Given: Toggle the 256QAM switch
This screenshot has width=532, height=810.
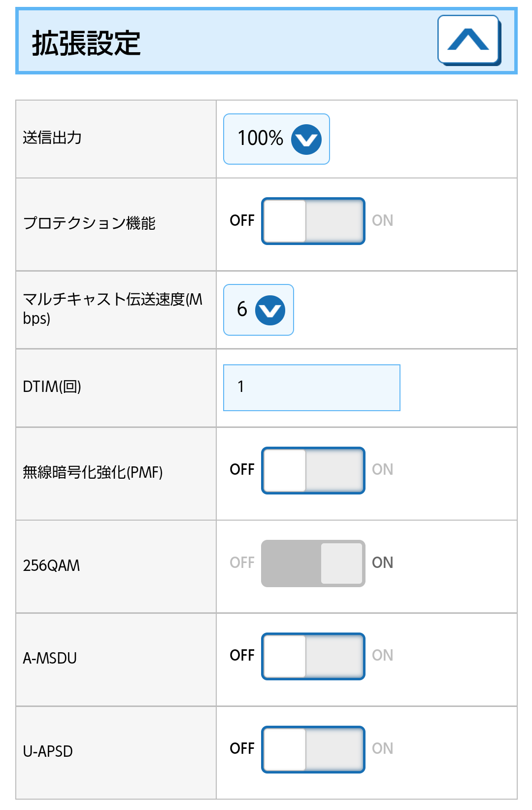Looking at the screenshot, I should click(x=313, y=563).
